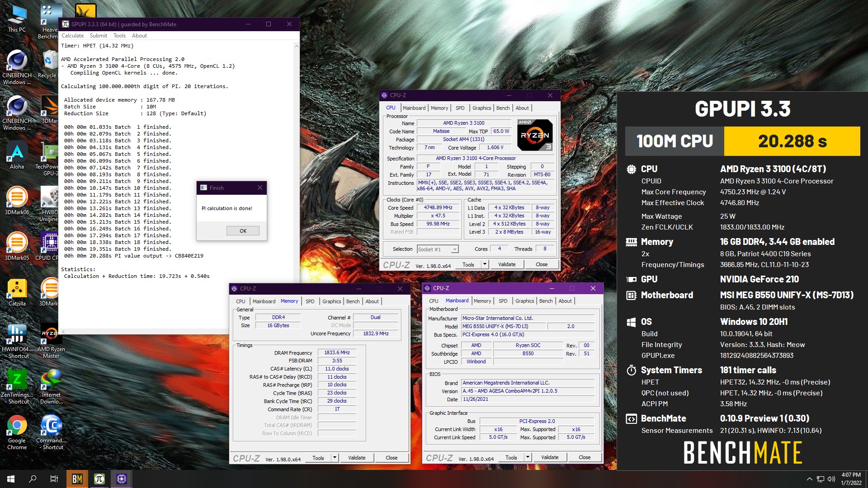868x488 pixels.
Task: Open Calculate menu in GPUPI
Action: point(72,36)
